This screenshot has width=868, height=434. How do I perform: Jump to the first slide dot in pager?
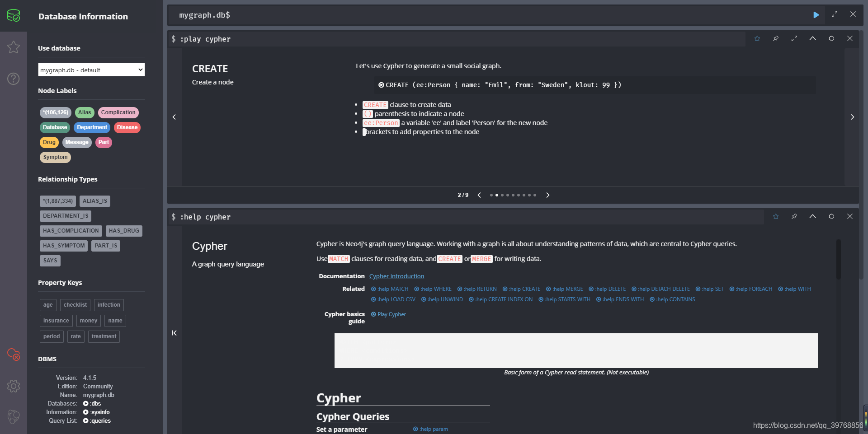(x=491, y=195)
